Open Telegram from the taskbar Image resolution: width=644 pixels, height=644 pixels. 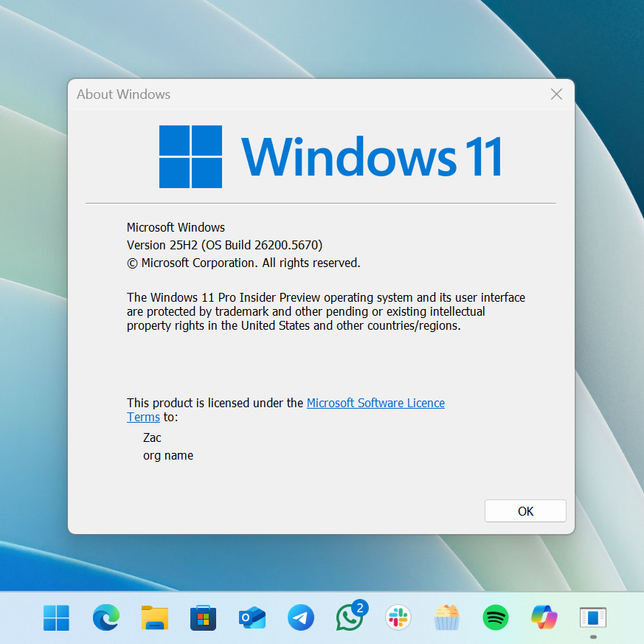pos(300,617)
